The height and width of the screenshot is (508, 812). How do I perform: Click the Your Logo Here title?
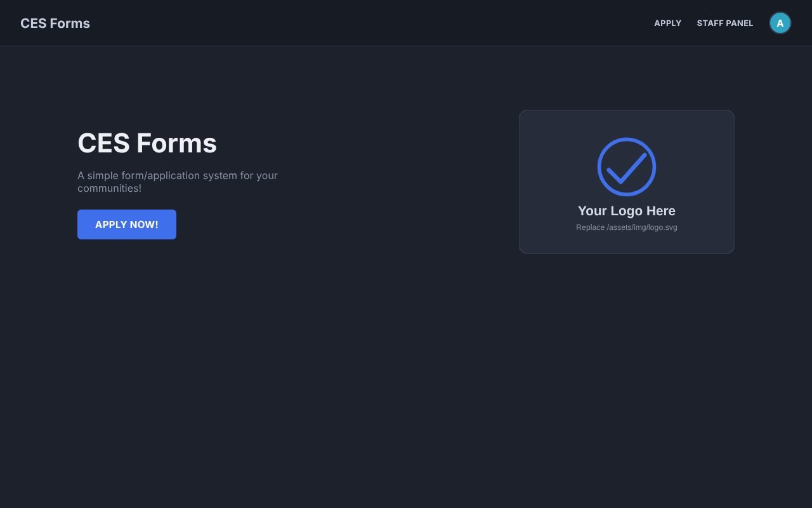click(627, 211)
